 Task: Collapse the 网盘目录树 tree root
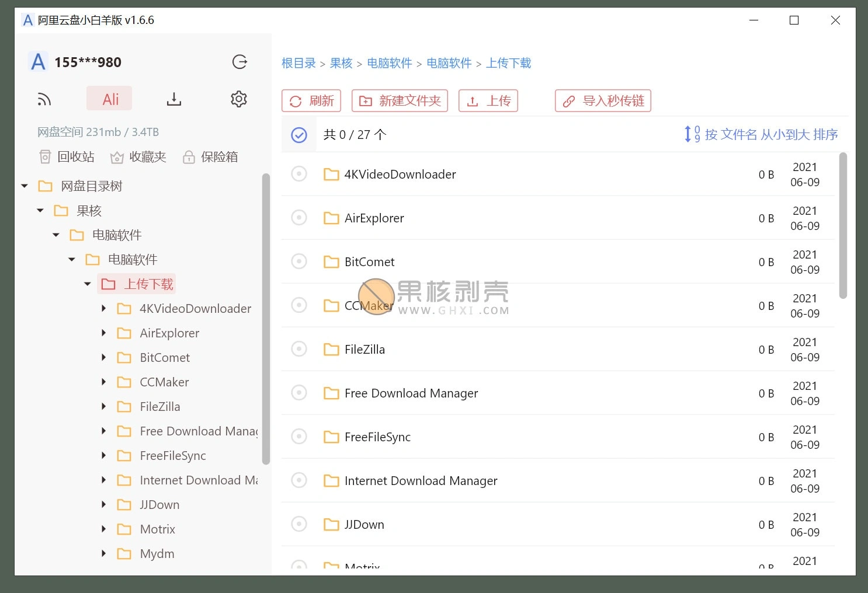[25, 186]
